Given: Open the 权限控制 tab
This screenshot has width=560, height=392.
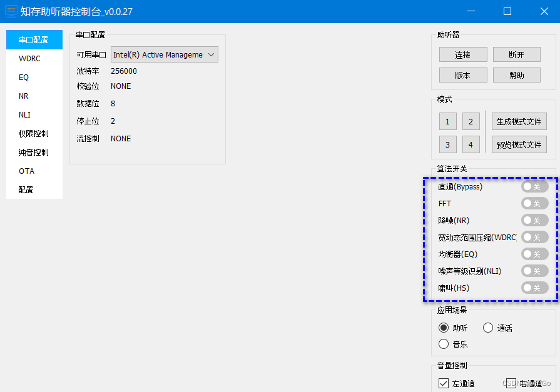Looking at the screenshot, I should pos(34,134).
